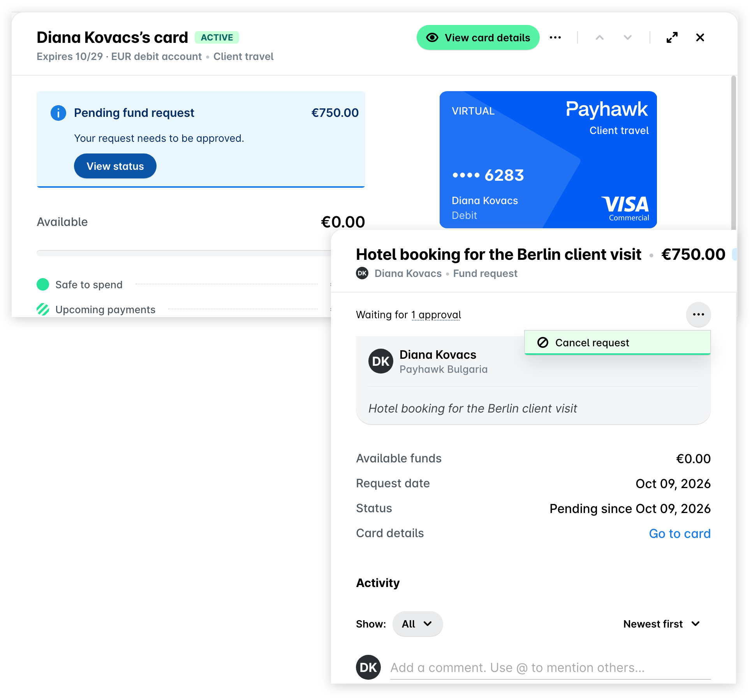Click the Safe to spend green dot
This screenshot has width=750, height=700.
pyautogui.click(x=43, y=285)
